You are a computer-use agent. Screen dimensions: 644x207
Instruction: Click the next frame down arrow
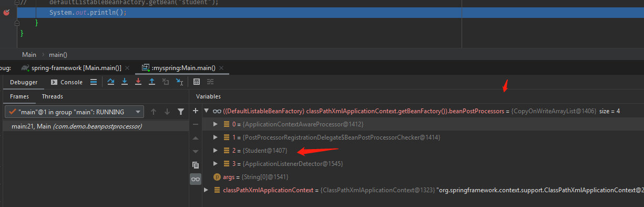coord(167,112)
